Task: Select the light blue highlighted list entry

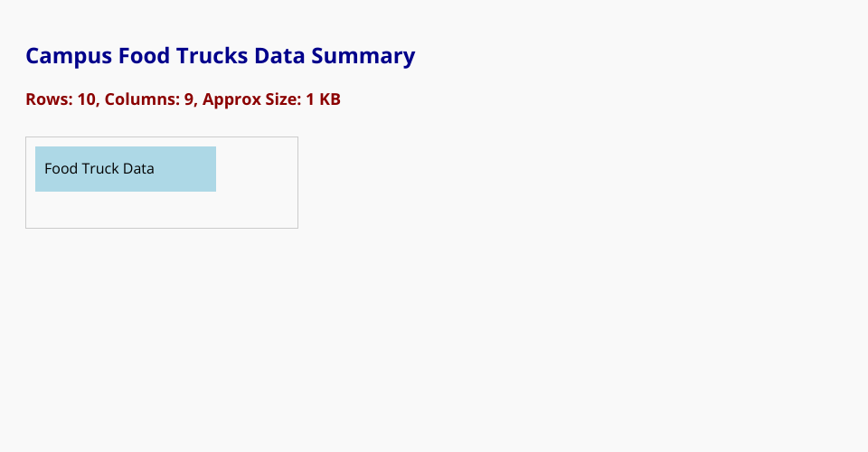Action: [126, 169]
